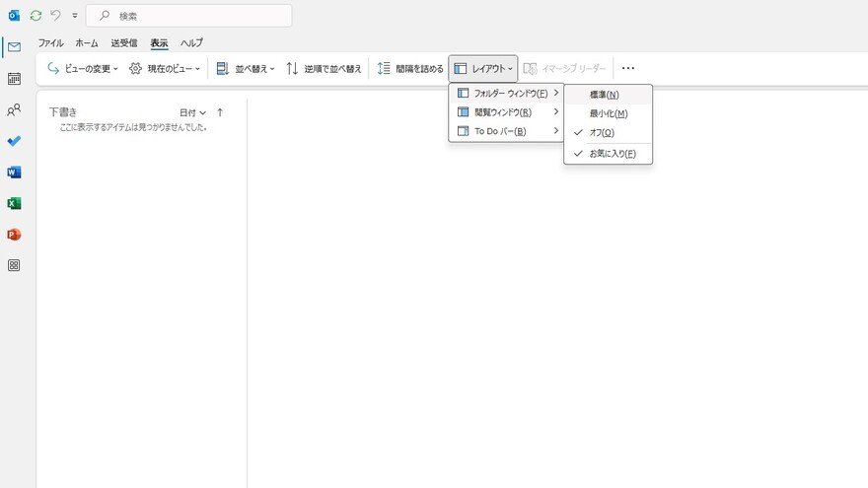Image resolution: width=868 pixels, height=488 pixels.
Task: Click 逆順で並べ替え button
Action: pos(325,69)
